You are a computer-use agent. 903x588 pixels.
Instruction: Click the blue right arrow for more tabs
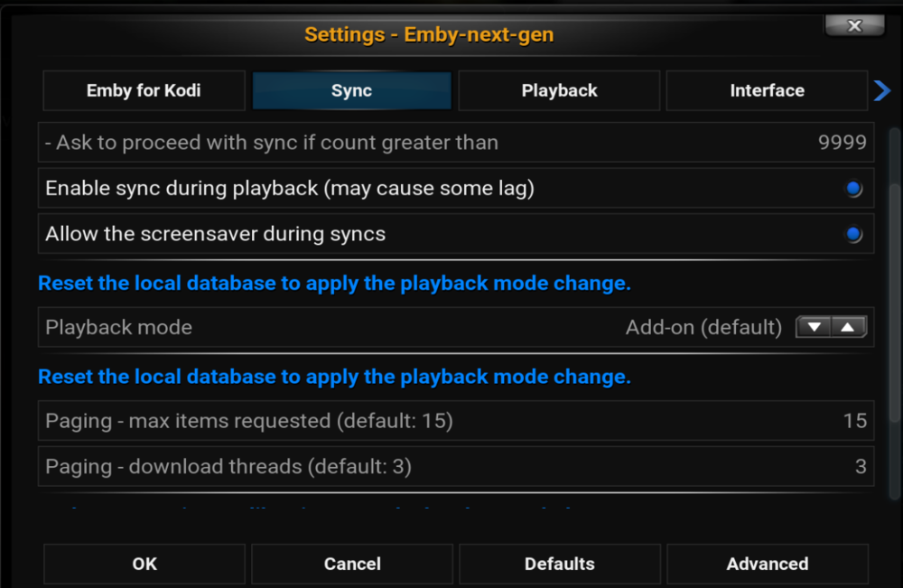point(882,90)
